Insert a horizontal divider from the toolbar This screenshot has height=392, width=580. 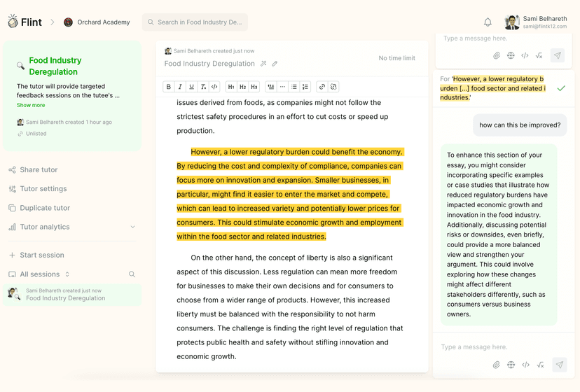point(282,87)
